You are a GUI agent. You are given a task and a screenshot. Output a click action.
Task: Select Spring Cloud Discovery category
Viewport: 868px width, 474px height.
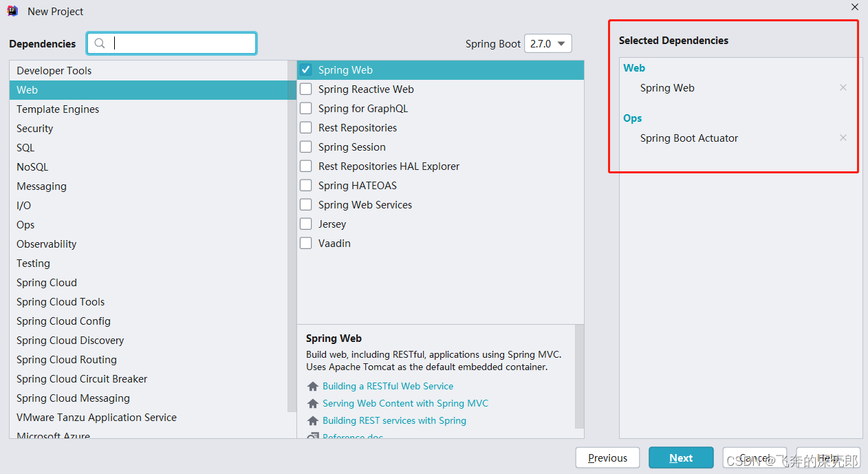click(149, 341)
